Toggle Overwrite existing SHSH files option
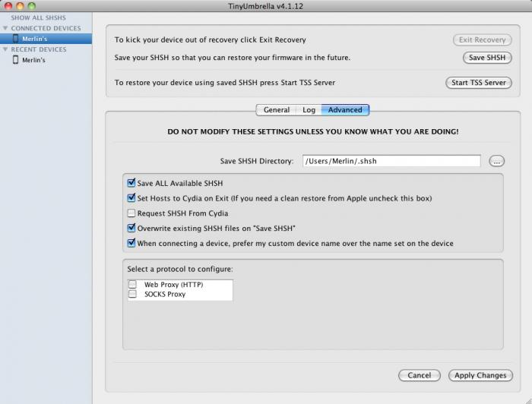The image size is (532, 404). click(131, 228)
